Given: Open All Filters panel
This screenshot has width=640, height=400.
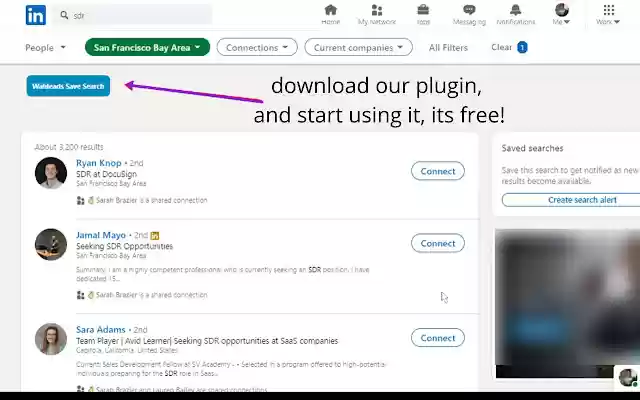Looking at the screenshot, I should [x=448, y=48].
